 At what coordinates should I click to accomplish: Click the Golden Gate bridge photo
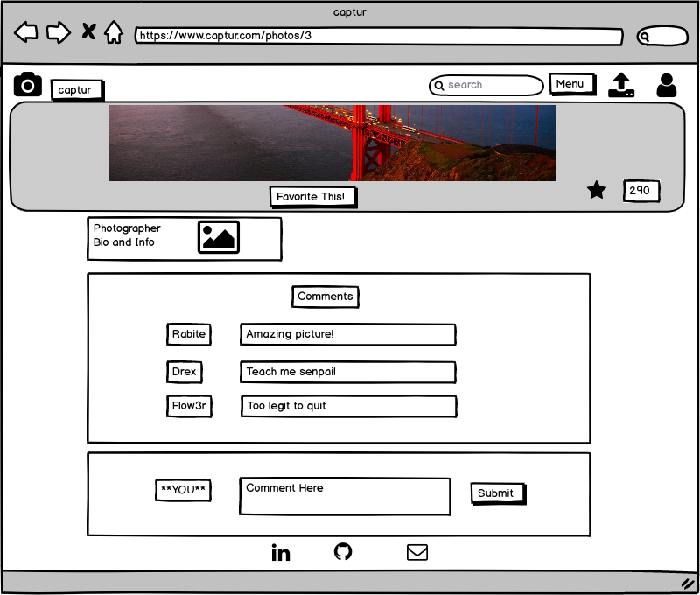(x=332, y=143)
